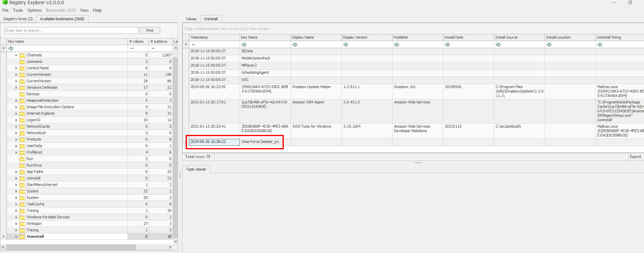Click the Key name filter icon in tree
Viewport: 644px width, 253px height.
click(11, 48)
